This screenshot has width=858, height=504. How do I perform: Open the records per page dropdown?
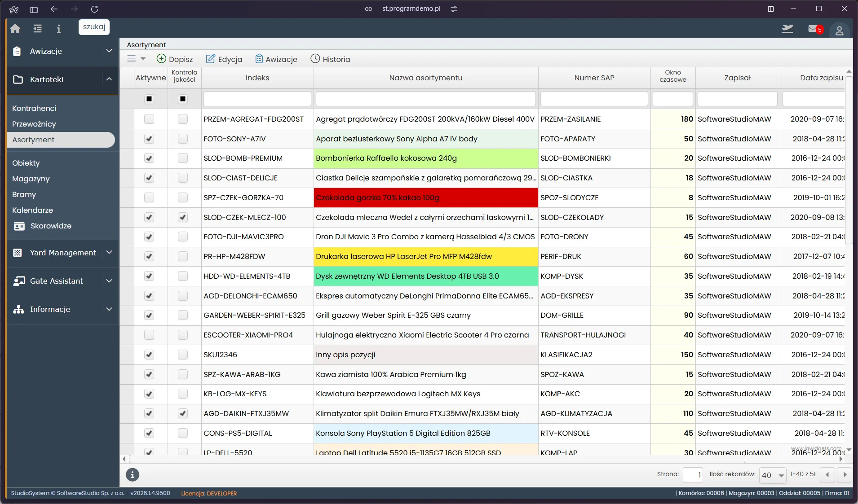773,475
